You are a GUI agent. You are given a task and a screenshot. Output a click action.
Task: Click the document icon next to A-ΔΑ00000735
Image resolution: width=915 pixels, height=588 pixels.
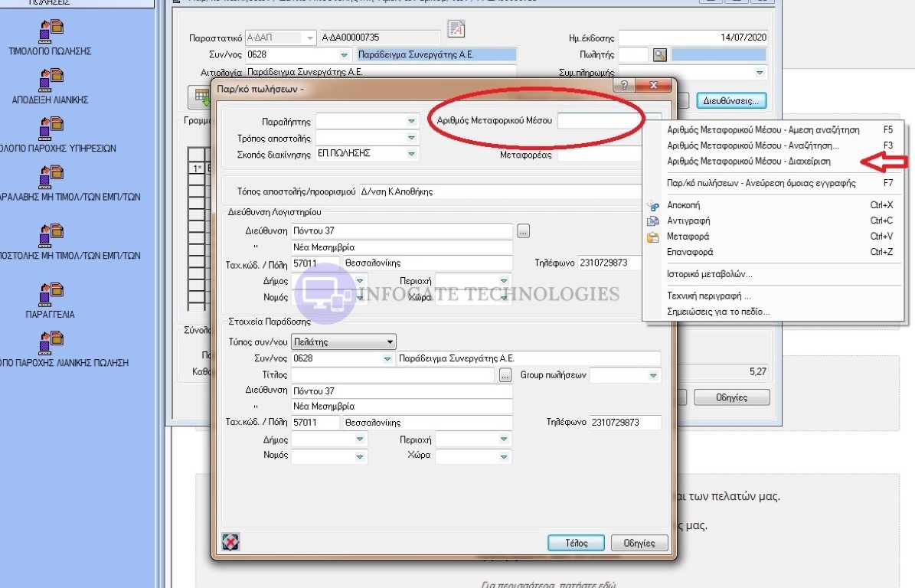(456, 30)
